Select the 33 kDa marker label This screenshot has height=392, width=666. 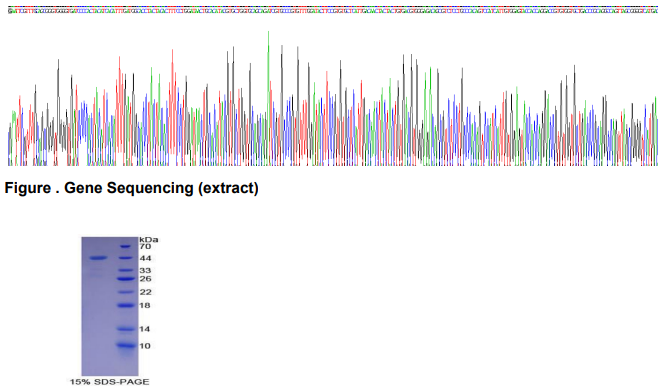point(145,271)
